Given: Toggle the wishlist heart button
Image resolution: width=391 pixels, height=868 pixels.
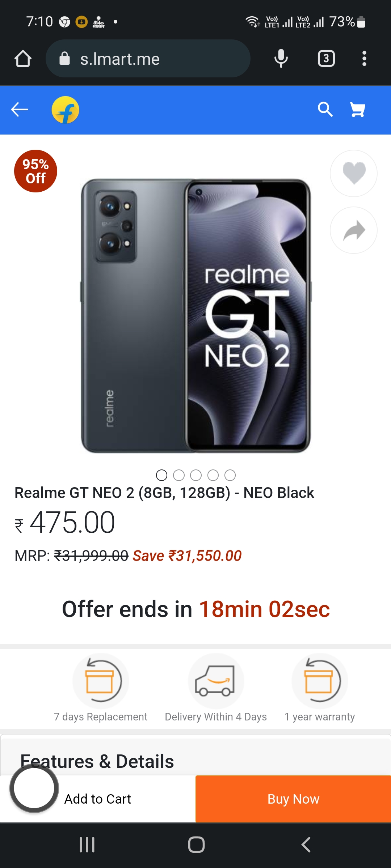Looking at the screenshot, I should tap(353, 173).
